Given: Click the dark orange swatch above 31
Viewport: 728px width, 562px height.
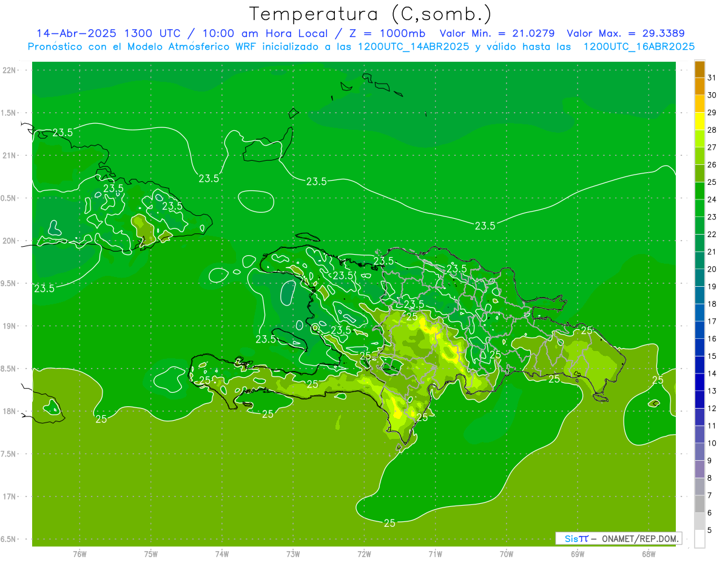Looking at the screenshot, I should point(699,69).
